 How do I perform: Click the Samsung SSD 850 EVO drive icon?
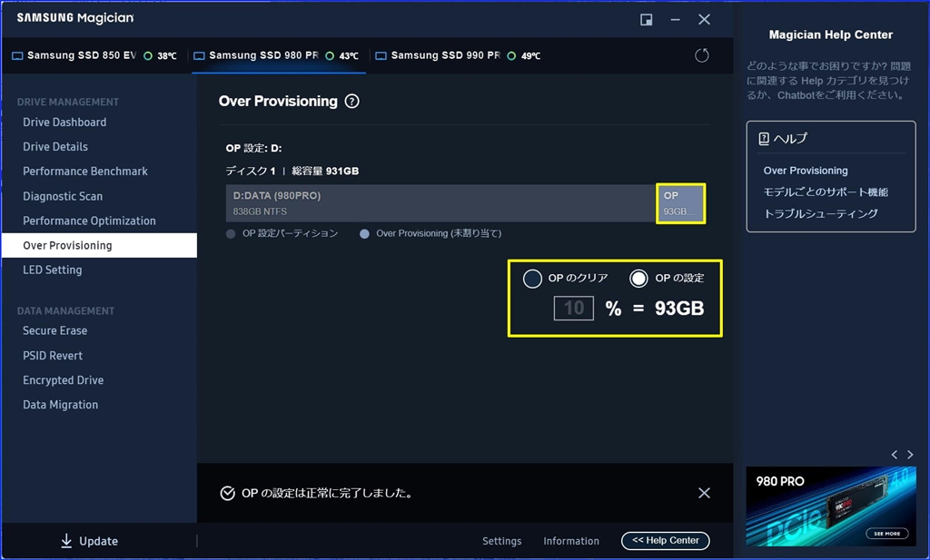(x=17, y=55)
